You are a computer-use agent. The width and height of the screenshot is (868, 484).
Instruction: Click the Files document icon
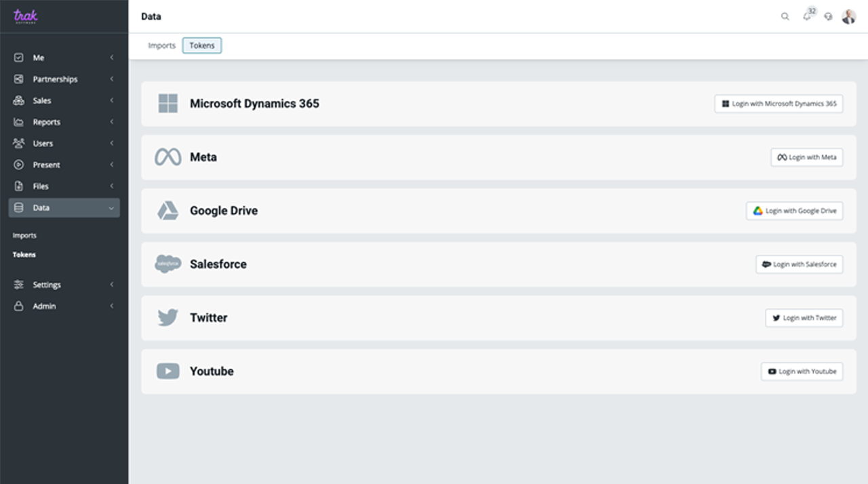[19, 186]
